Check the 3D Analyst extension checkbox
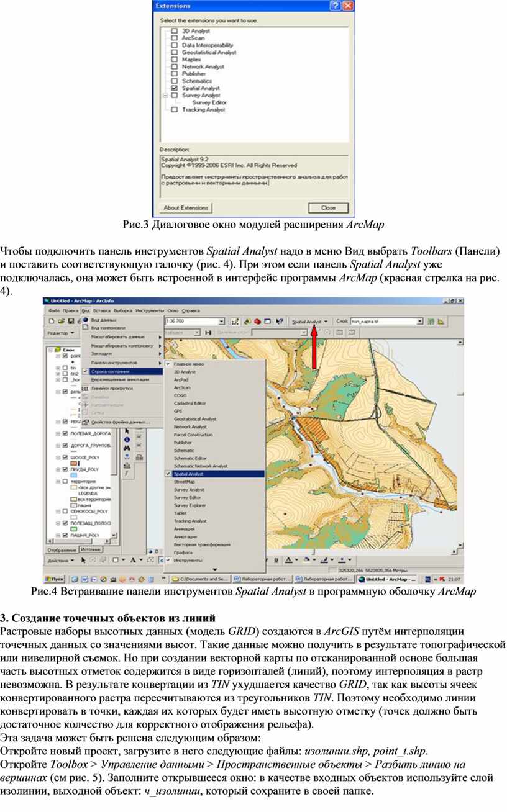The image size is (507, 812). [175, 30]
